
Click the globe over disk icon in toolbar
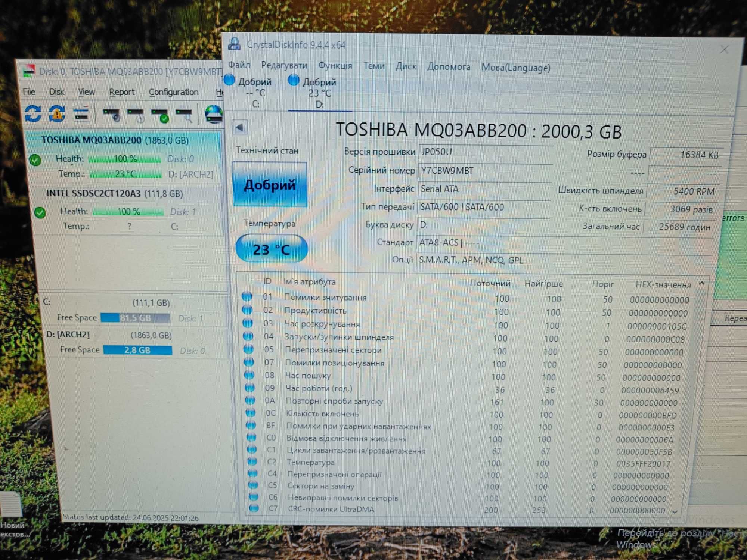(x=214, y=114)
